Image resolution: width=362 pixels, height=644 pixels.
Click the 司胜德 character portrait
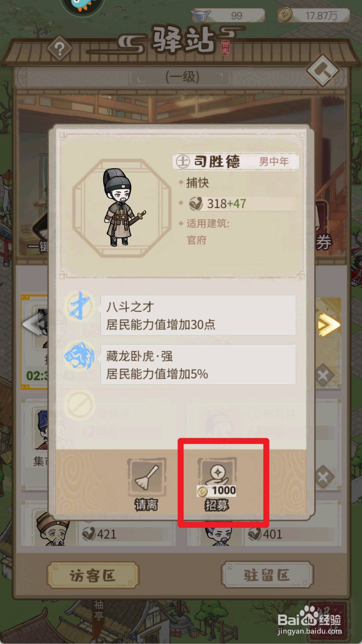pyautogui.click(x=116, y=208)
